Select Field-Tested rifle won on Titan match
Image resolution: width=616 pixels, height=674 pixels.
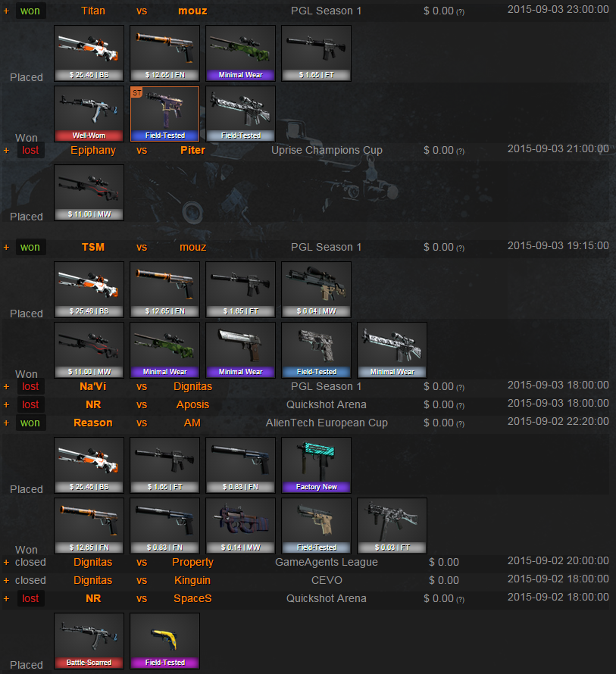[x=240, y=114]
